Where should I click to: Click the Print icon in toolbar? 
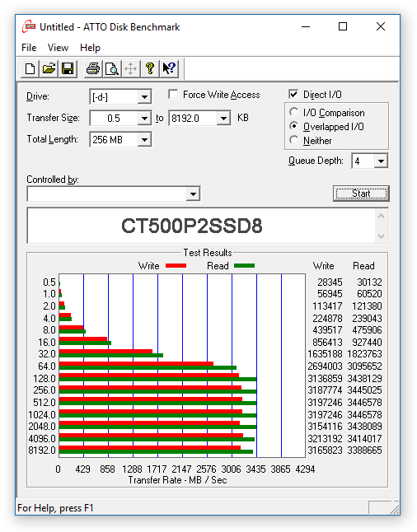coord(92,69)
